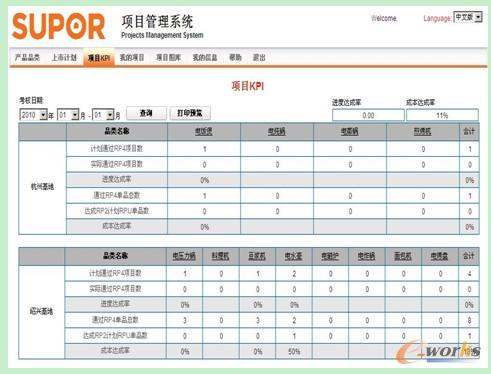Go to the 我的信息 tab
This screenshot has width=491, height=374.
pyautogui.click(x=205, y=57)
